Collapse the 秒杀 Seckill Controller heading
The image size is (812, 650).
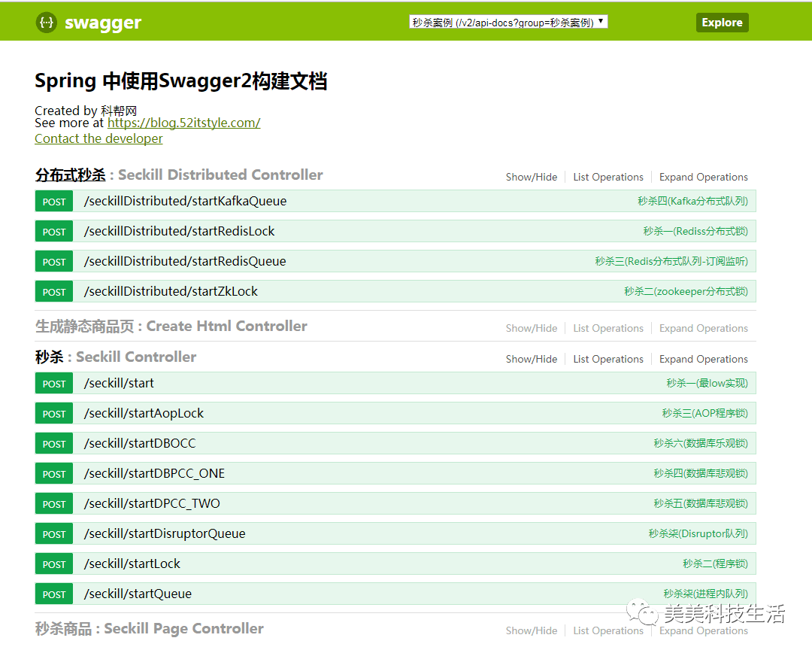pyautogui.click(x=116, y=357)
